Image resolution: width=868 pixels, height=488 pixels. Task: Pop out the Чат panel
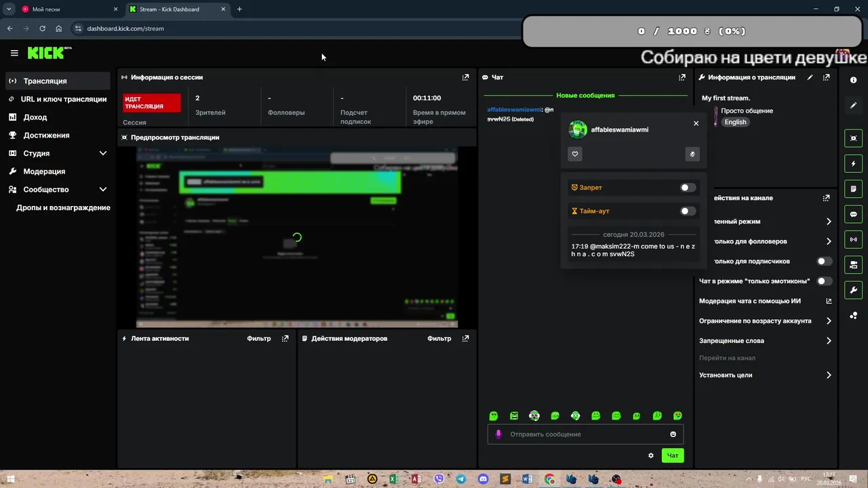pyautogui.click(x=682, y=77)
